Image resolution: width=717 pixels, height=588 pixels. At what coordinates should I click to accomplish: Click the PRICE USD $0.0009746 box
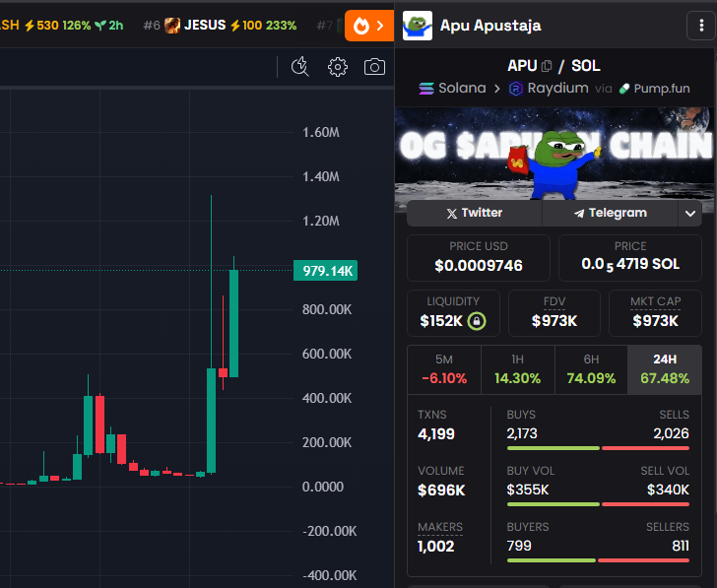[479, 258]
